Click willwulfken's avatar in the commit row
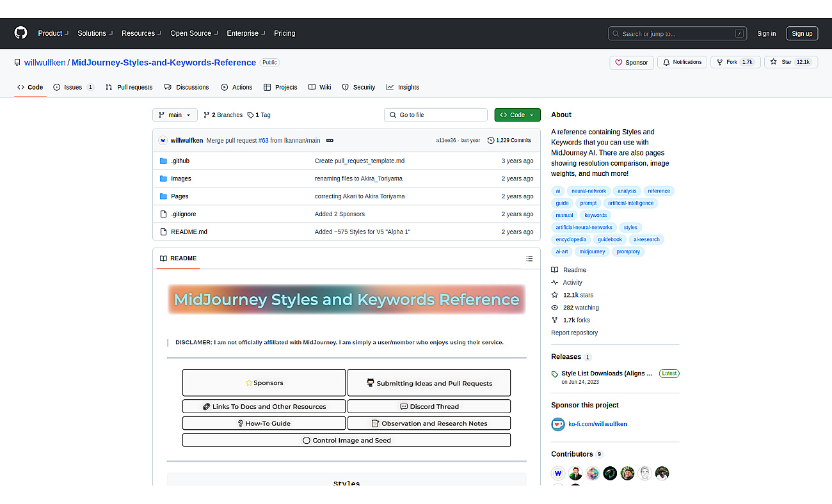Image resolution: width=832 pixels, height=504 pixels. [163, 140]
